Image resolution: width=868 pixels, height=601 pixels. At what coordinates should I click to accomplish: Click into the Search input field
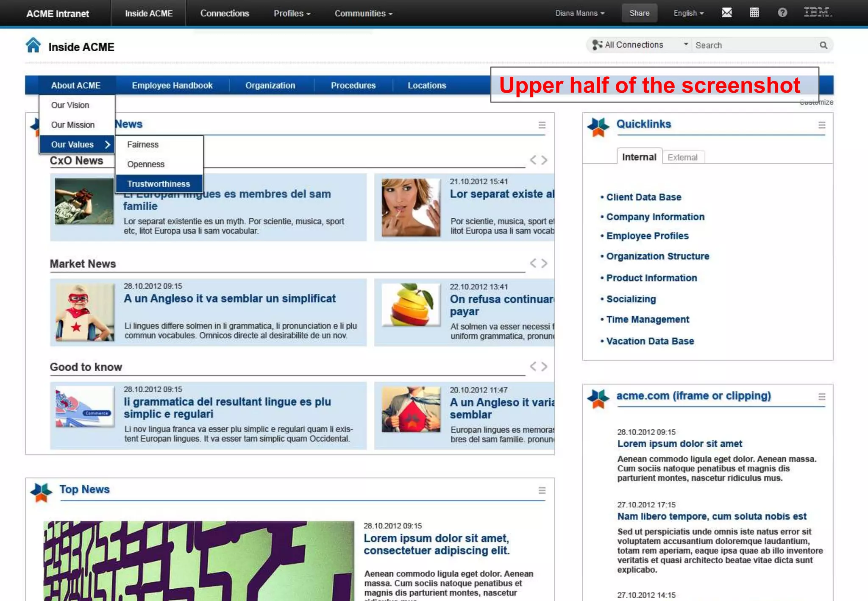tap(755, 45)
